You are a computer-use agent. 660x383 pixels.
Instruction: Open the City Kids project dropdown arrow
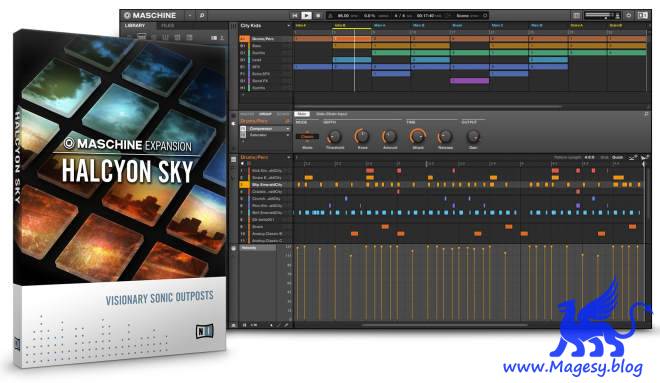pyautogui.click(x=288, y=26)
